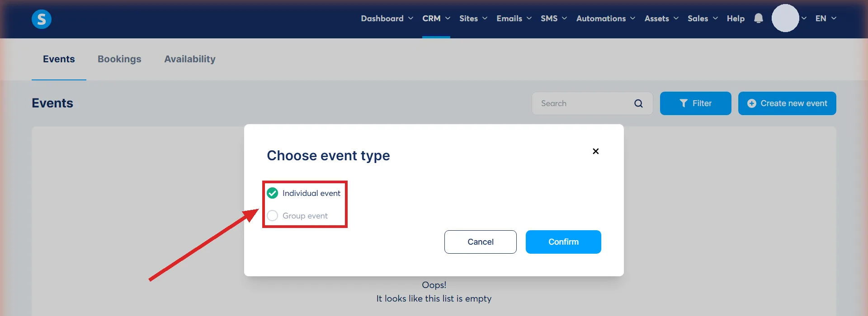This screenshot has height=316, width=868.
Task: Expand the Emails menu
Action: coord(514,19)
